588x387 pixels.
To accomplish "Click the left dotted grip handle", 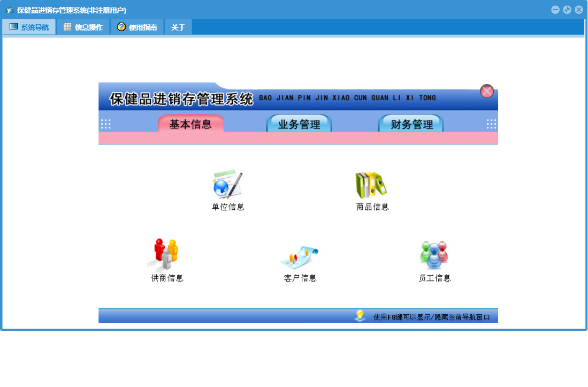I will point(106,124).
